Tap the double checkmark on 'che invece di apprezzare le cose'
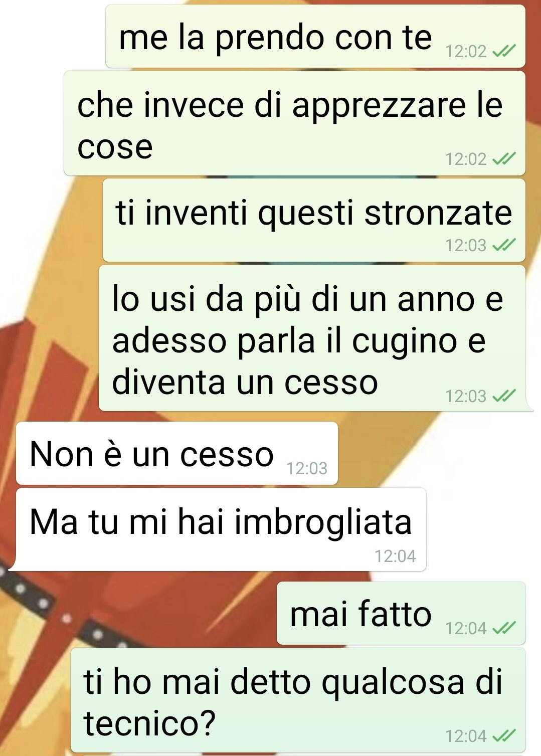This screenshot has height=756, width=541. tap(503, 159)
